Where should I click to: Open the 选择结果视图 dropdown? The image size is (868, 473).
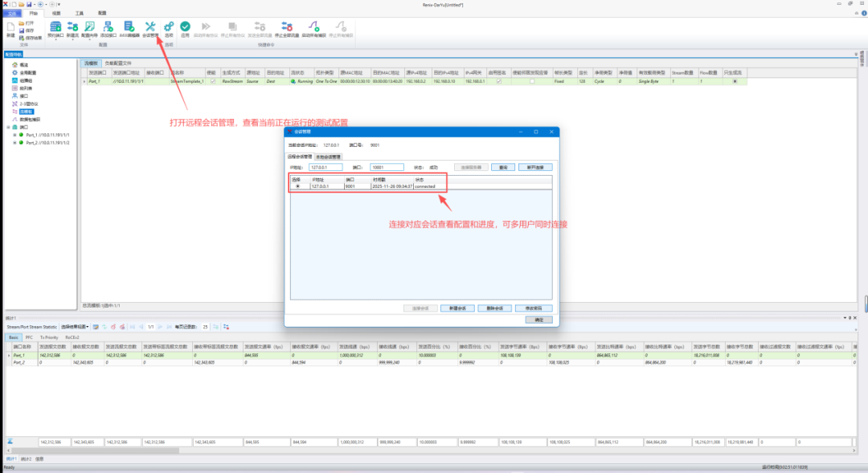click(74, 327)
